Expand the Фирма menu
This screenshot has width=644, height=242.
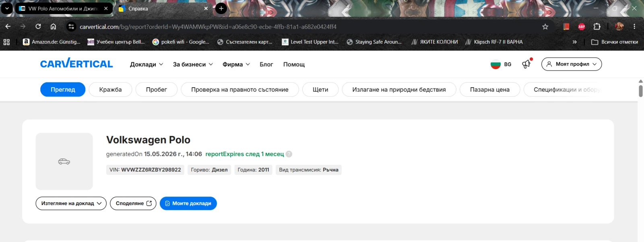click(236, 64)
